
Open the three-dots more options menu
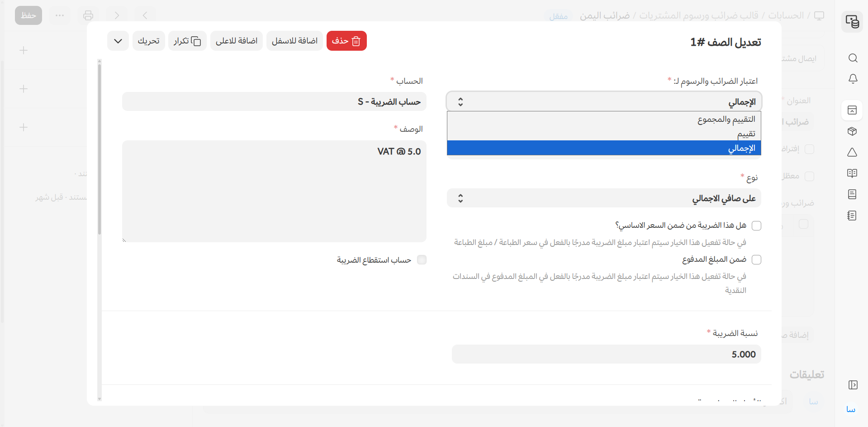[x=60, y=15]
